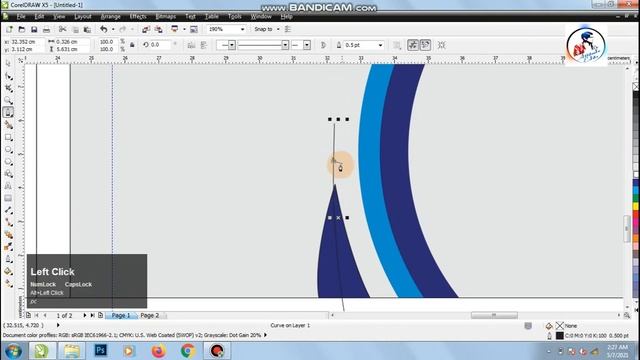Select the Shape tool
640x360 pixels.
pyautogui.click(x=8, y=76)
